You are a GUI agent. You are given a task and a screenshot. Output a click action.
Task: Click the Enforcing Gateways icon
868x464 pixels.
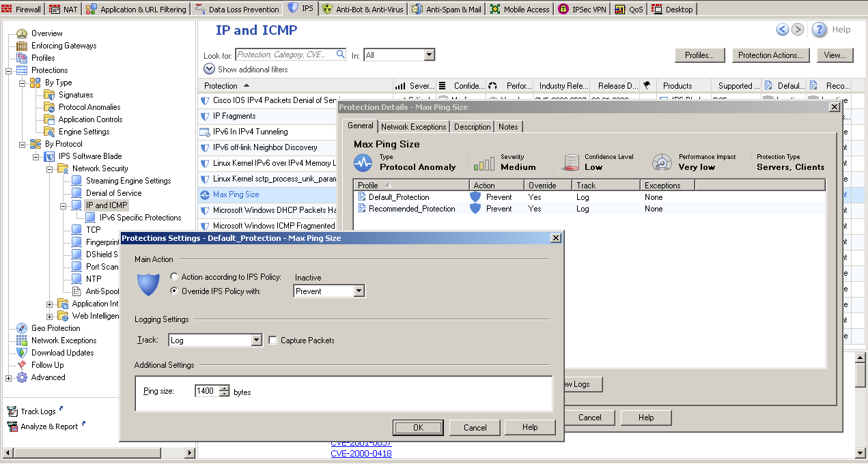(21, 46)
